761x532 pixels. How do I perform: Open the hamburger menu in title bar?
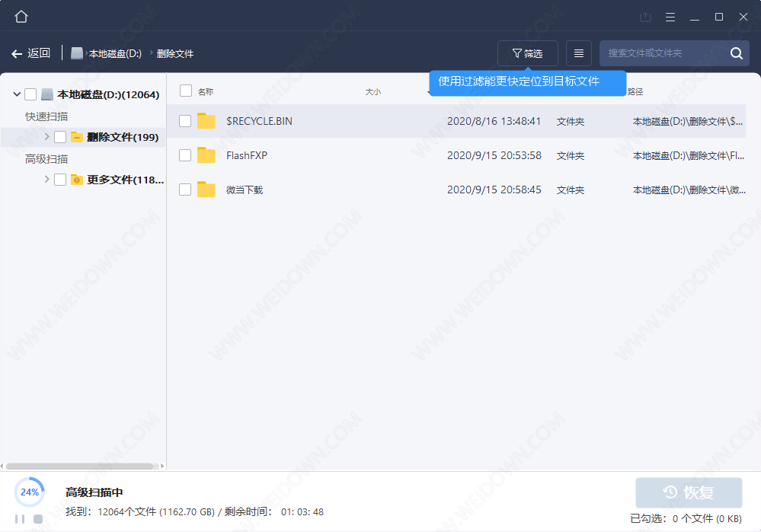pyautogui.click(x=670, y=17)
